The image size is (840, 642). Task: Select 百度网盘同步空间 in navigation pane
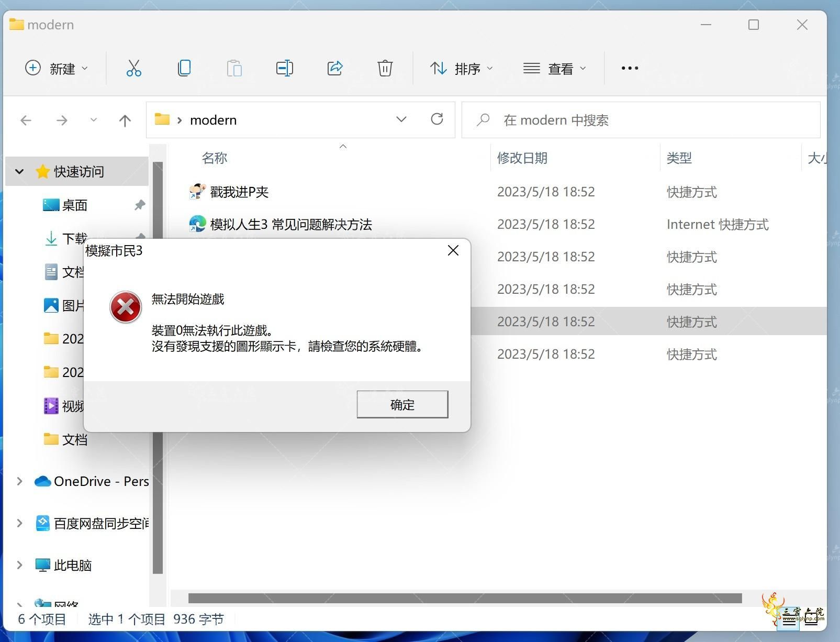[92, 523]
